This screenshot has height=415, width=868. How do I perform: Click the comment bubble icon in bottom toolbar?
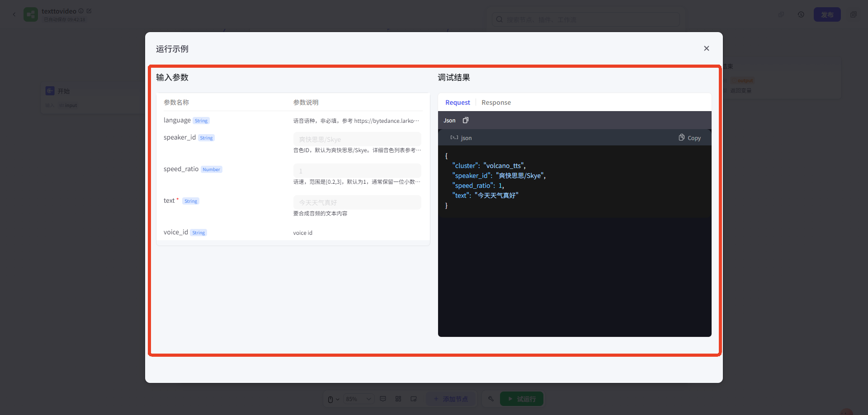point(383,399)
